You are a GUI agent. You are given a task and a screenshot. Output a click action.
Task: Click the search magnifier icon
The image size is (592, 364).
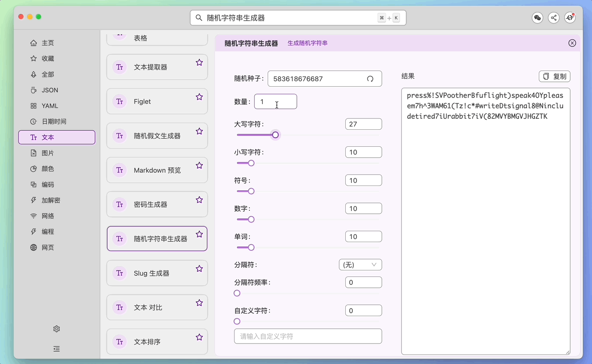coord(199,18)
